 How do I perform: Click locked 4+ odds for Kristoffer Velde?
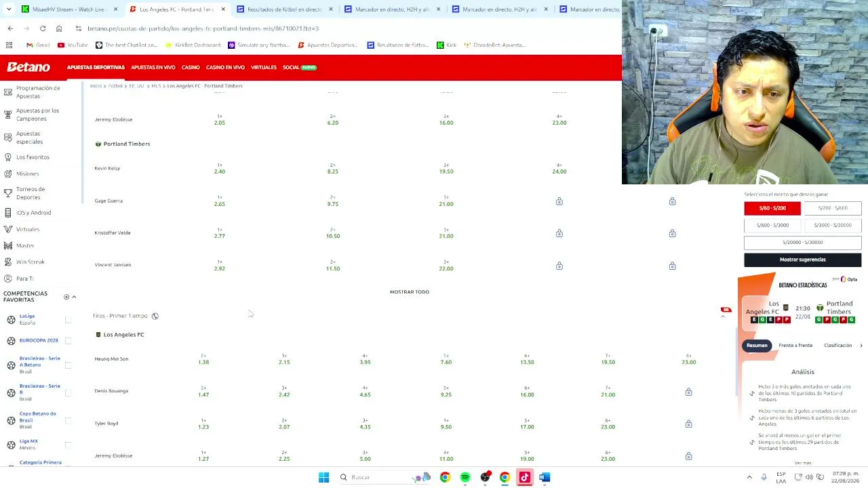coord(559,233)
